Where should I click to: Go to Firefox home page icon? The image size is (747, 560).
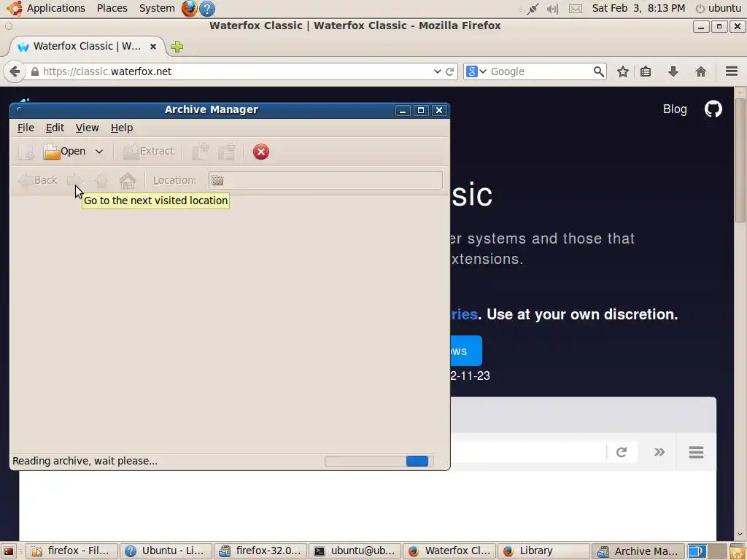700,71
